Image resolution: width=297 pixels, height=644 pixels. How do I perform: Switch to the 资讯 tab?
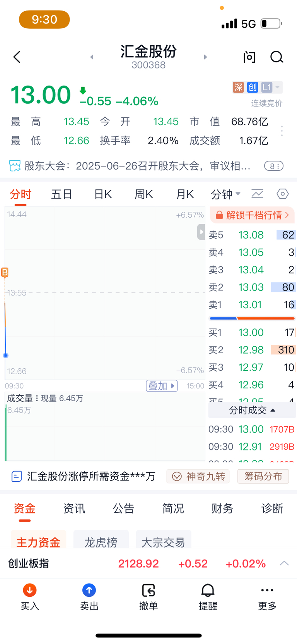click(74, 508)
